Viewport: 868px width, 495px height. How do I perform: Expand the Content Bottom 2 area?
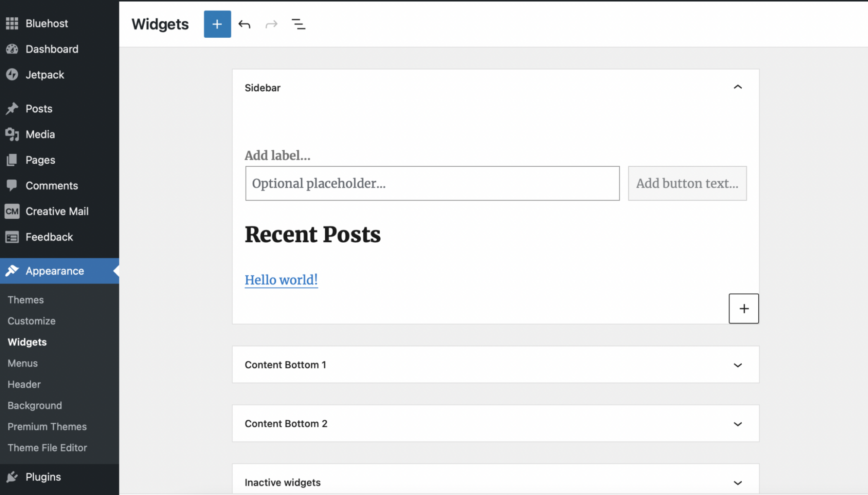coord(737,424)
